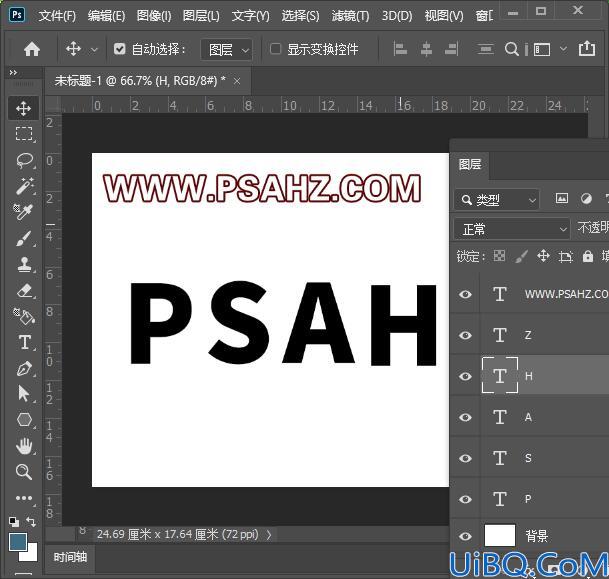The image size is (609, 579).
Task: Select the Hand tool
Action: pos(24,446)
